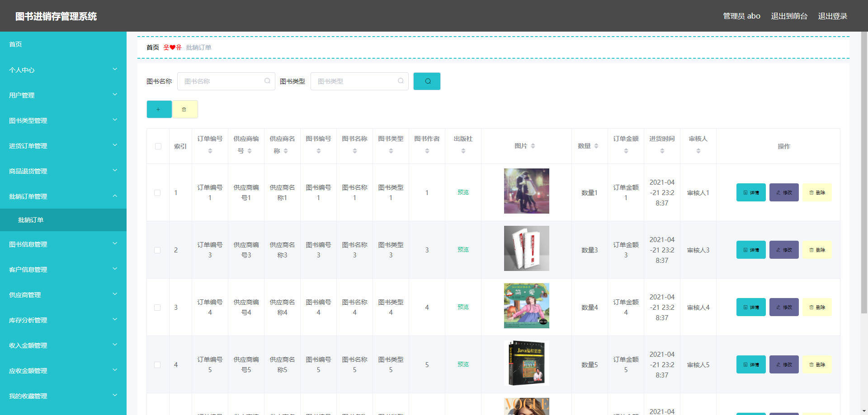The height and width of the screenshot is (415, 868).
Task: Expand 商品退货管理 sidebar menu
Action: pyautogui.click(x=63, y=171)
